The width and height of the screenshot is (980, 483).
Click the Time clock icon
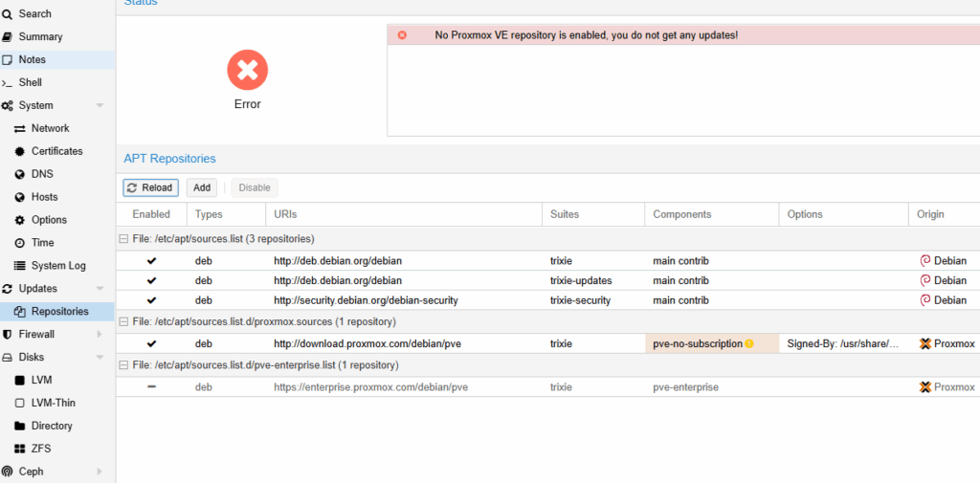pos(19,243)
